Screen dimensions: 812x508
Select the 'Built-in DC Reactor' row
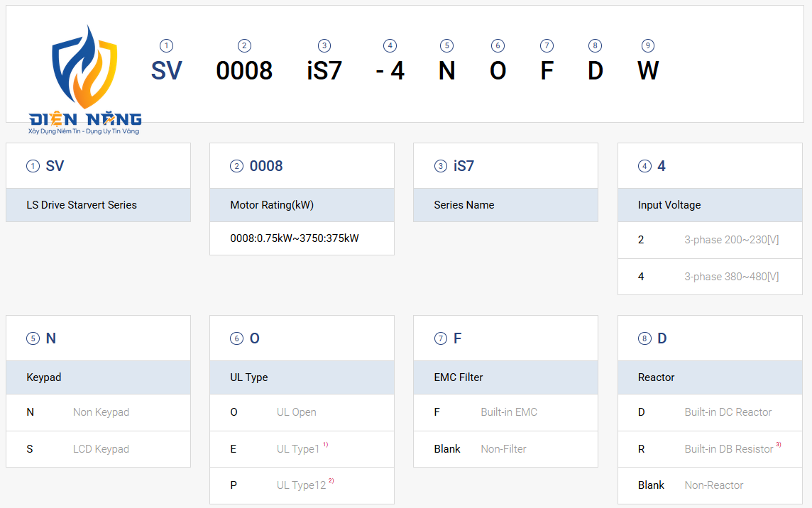pos(710,413)
